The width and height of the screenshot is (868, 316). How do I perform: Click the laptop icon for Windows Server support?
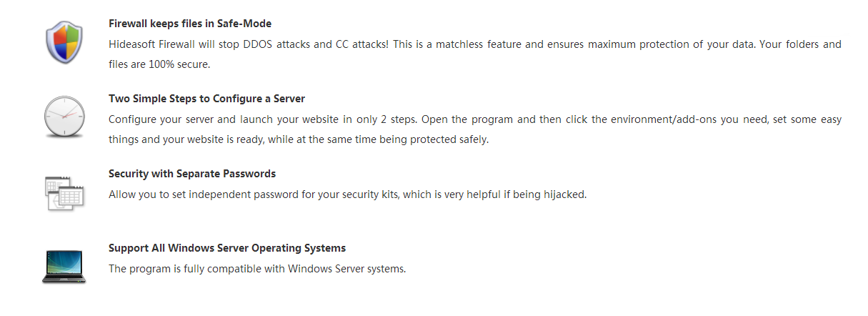64,266
